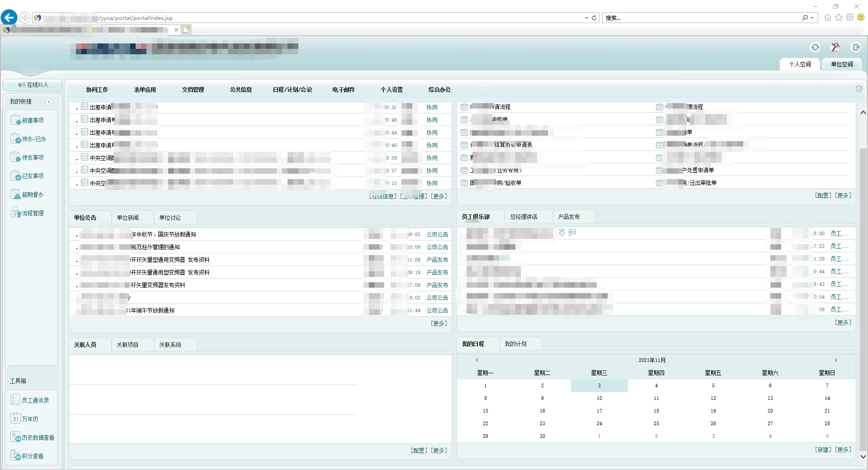Click the 待办/已办 shortcut icon
Viewport: 868px width, 470px height.
point(15,138)
